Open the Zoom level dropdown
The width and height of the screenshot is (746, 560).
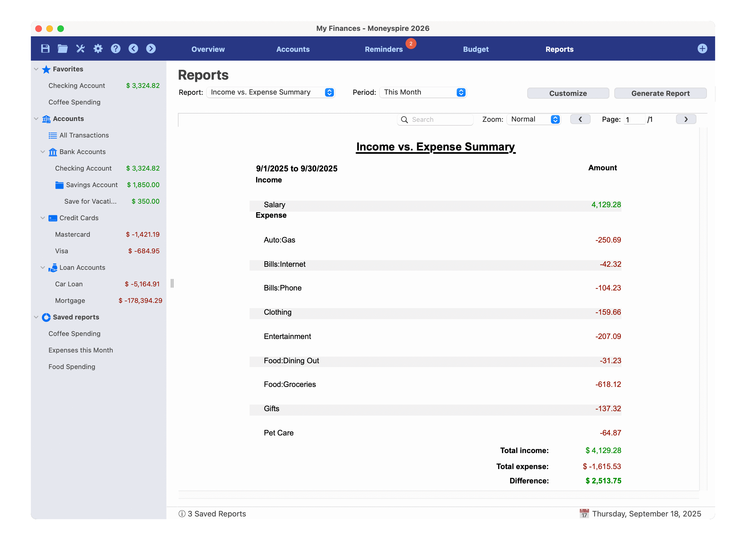pos(534,119)
